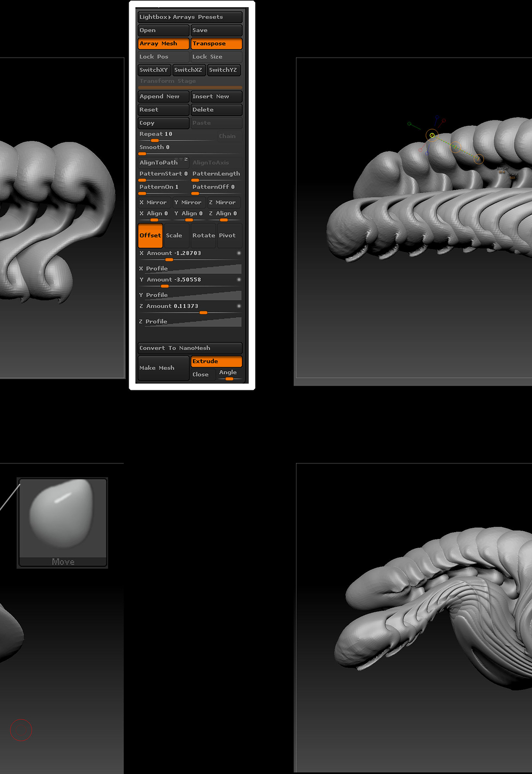Toggle Y Mirror
Screen dimensions: 532x774
click(x=189, y=202)
